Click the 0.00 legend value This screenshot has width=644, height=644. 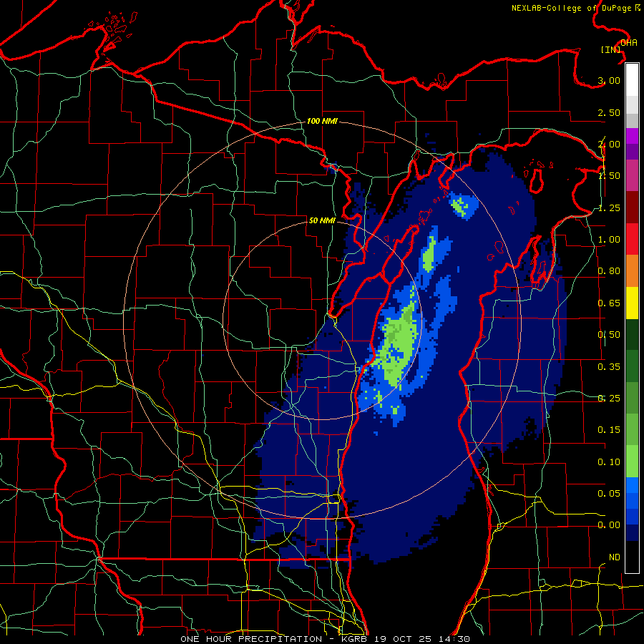coord(609,525)
